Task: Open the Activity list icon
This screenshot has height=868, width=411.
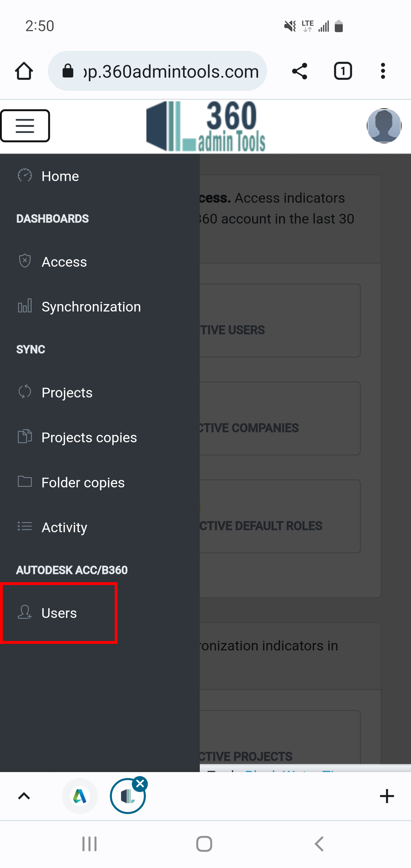Action: tap(25, 527)
